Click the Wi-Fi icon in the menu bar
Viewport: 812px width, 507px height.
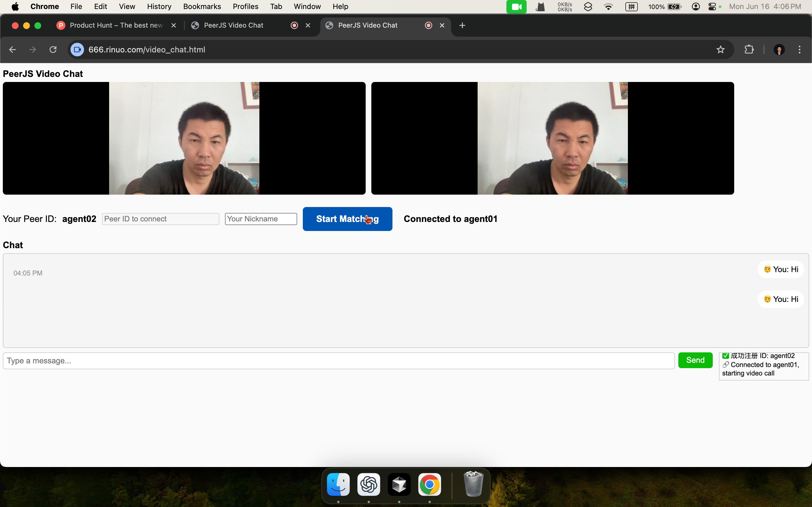click(608, 6)
